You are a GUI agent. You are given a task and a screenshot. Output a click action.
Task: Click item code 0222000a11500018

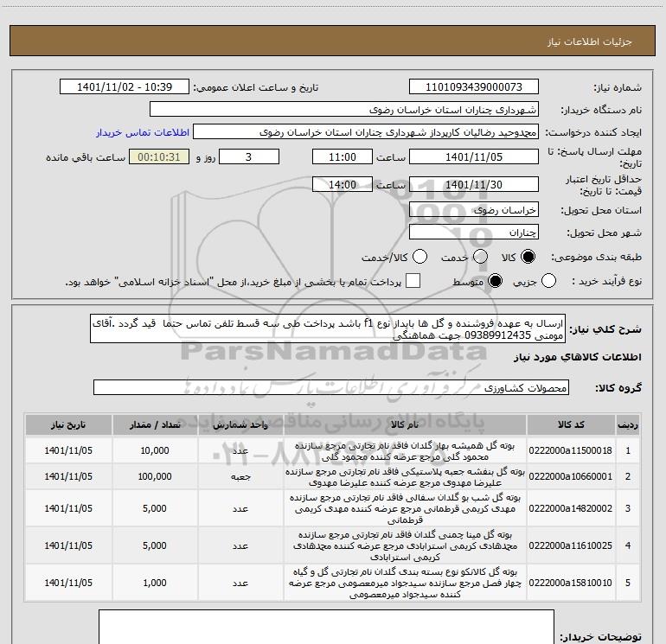tap(571, 450)
